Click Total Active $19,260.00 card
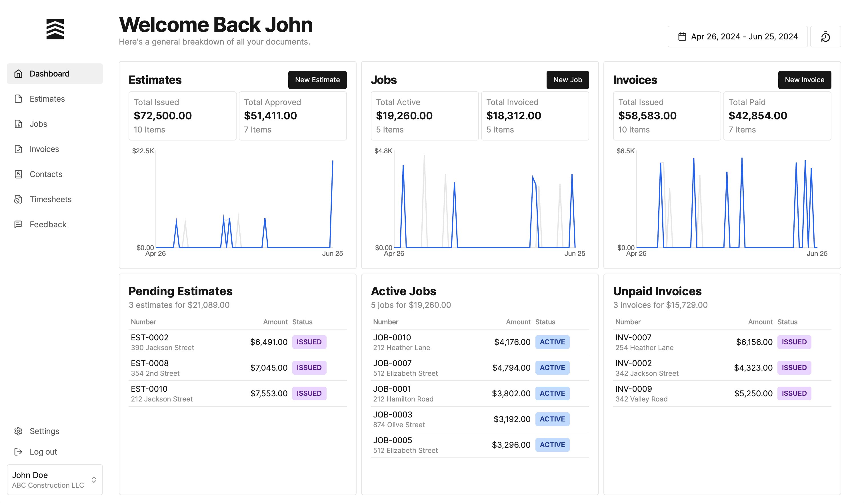 point(425,116)
